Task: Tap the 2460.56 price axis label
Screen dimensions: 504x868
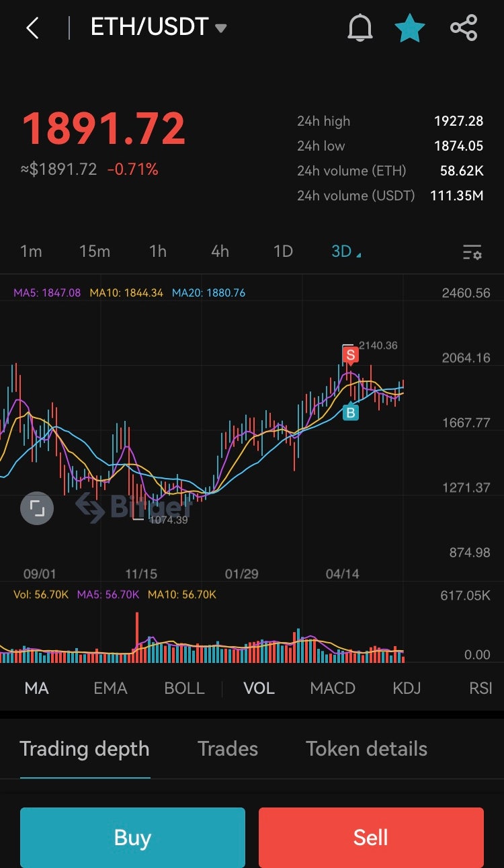Action: click(466, 293)
